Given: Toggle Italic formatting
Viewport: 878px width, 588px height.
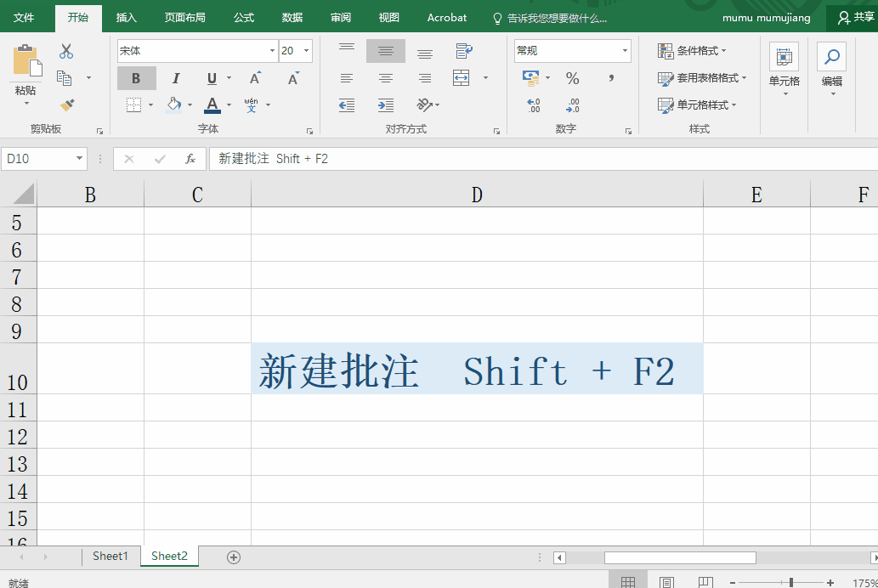Looking at the screenshot, I should click(176, 78).
